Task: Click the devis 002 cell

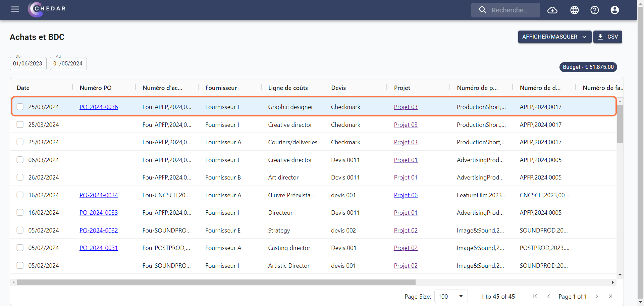Action: coord(343,230)
